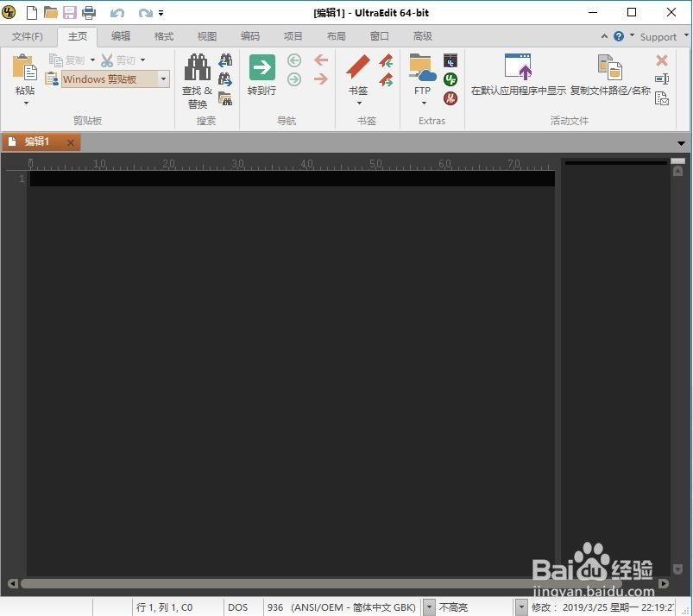
Task: Open the file tab list dropdown arrow
Action: 681,143
